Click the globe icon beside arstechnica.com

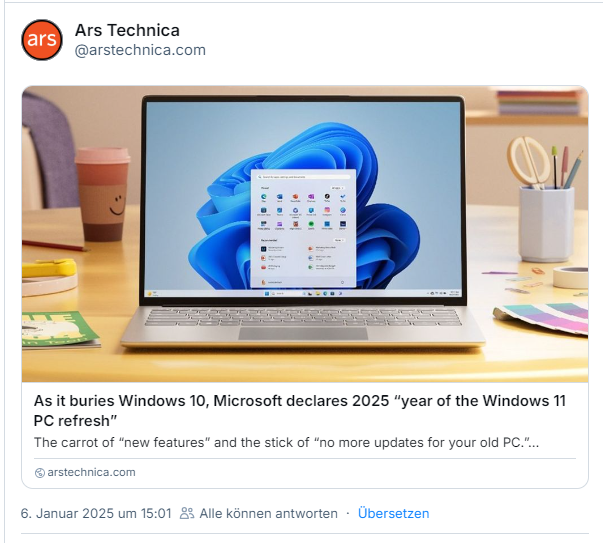[40, 473]
